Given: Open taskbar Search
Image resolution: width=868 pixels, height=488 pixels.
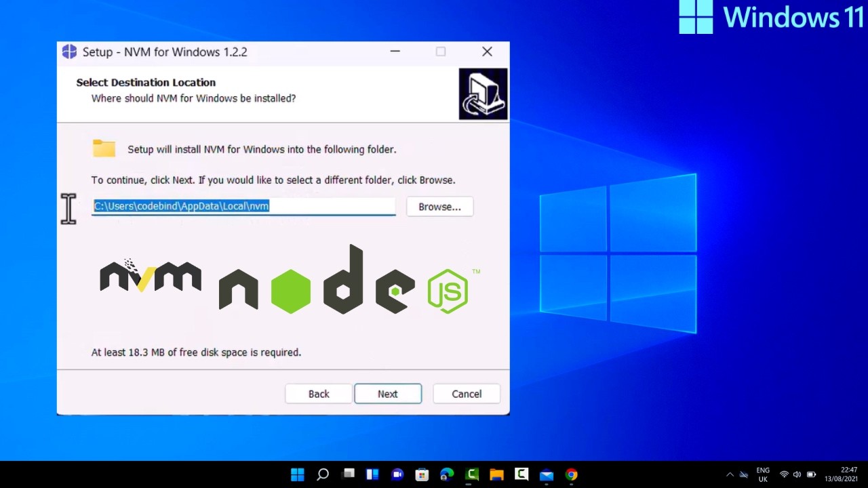Looking at the screenshot, I should point(323,474).
